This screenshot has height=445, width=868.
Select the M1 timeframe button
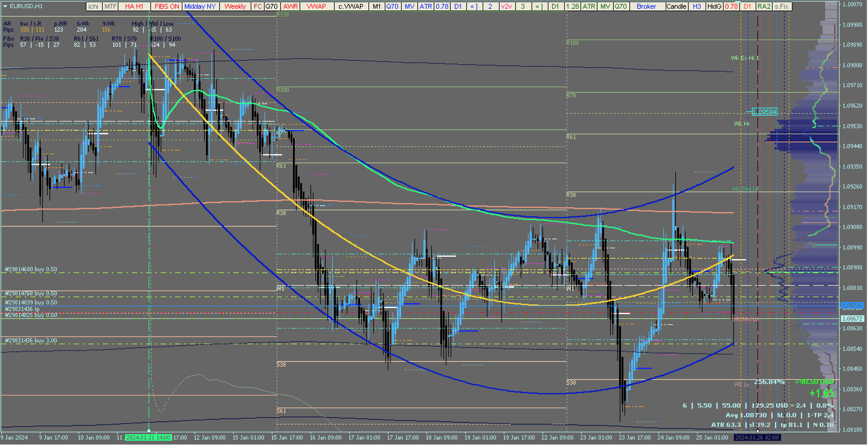click(376, 6)
